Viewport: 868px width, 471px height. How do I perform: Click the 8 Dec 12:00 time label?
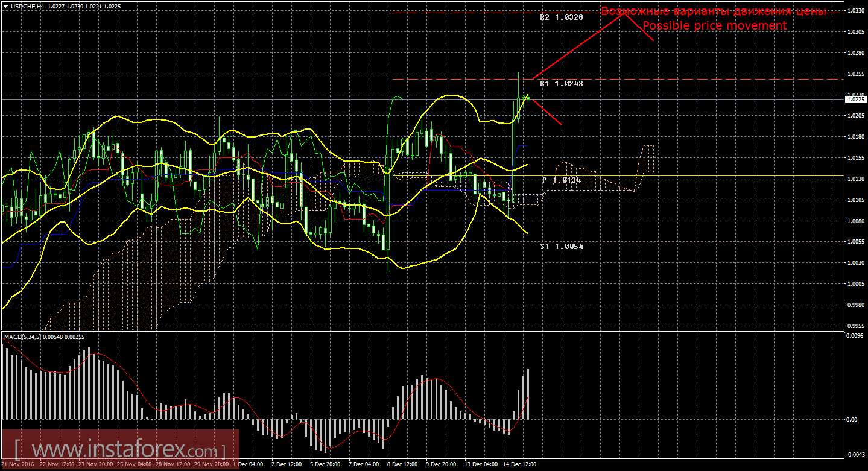point(403,464)
